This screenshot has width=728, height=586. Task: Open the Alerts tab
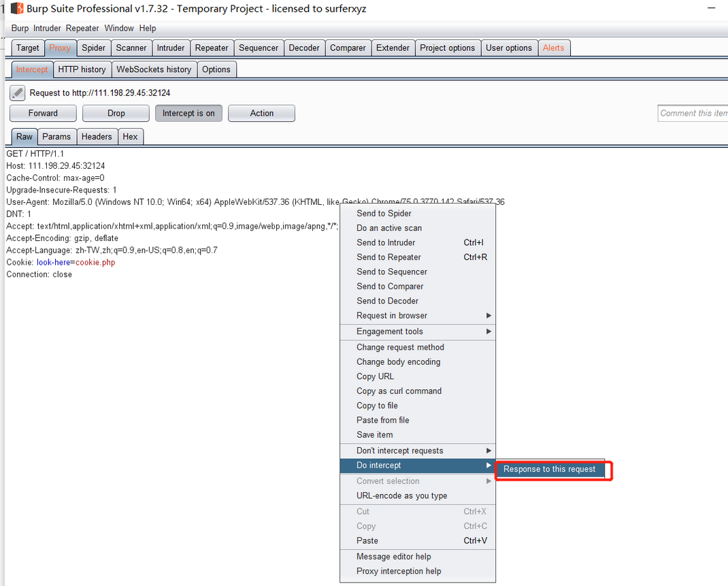(x=553, y=48)
